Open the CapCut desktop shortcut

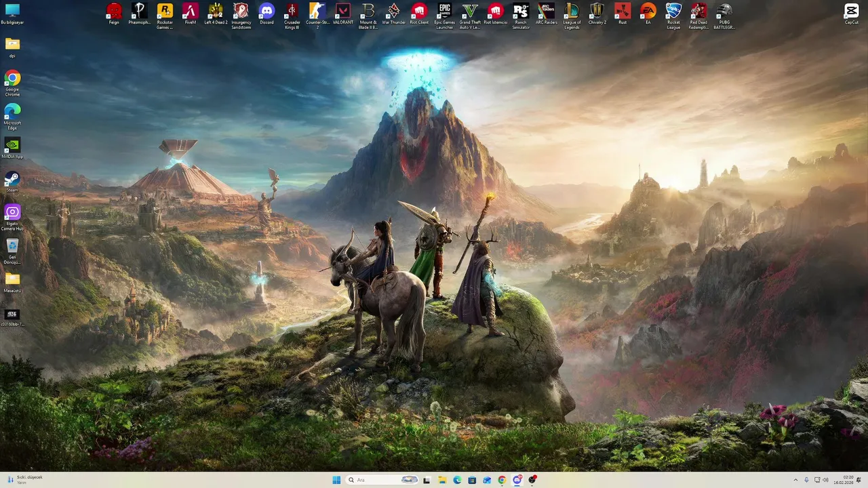pyautogui.click(x=851, y=14)
